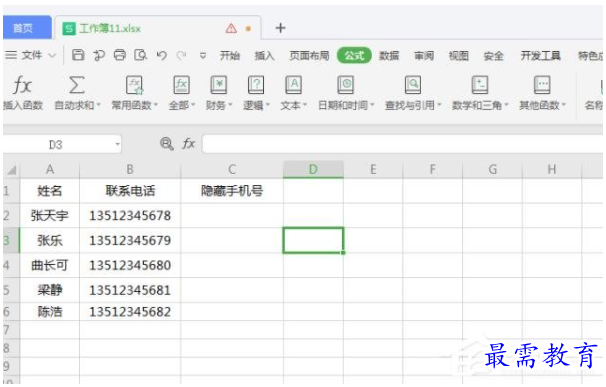Click cell with name 曲长可

point(50,265)
